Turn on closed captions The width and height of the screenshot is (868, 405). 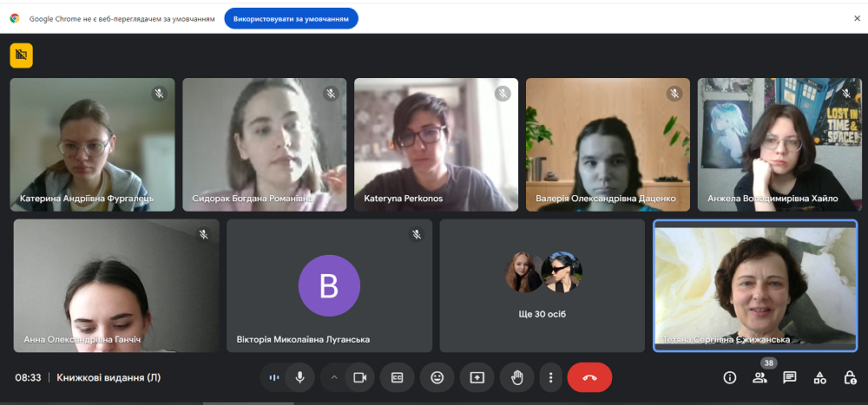pos(397,377)
